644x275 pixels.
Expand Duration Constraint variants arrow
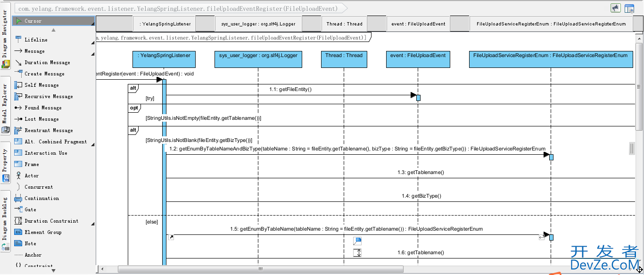click(93, 224)
